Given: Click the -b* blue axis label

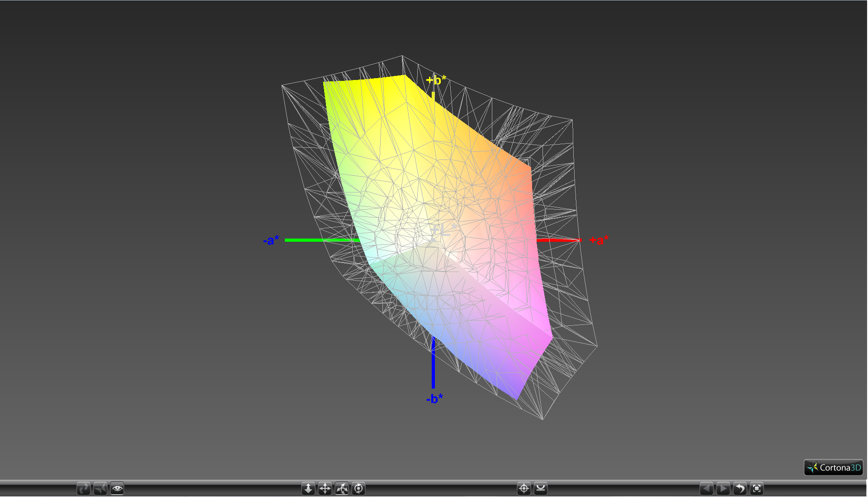Looking at the screenshot, I should (x=434, y=399).
